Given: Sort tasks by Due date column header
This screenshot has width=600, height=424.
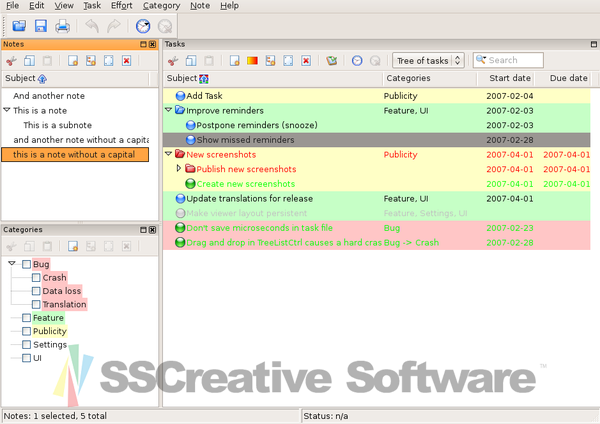Looking at the screenshot, I should 563,78.
